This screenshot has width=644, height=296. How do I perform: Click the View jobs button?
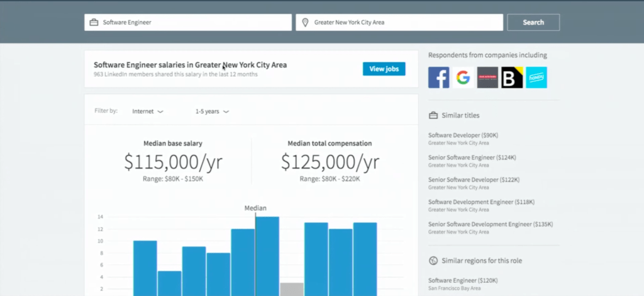pos(384,69)
